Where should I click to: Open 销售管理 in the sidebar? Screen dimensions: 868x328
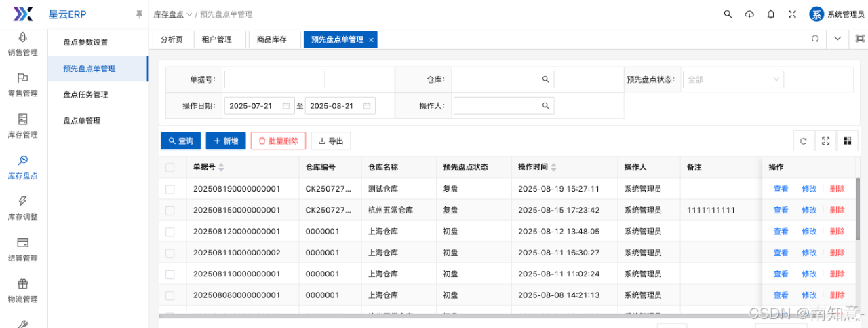tap(23, 45)
